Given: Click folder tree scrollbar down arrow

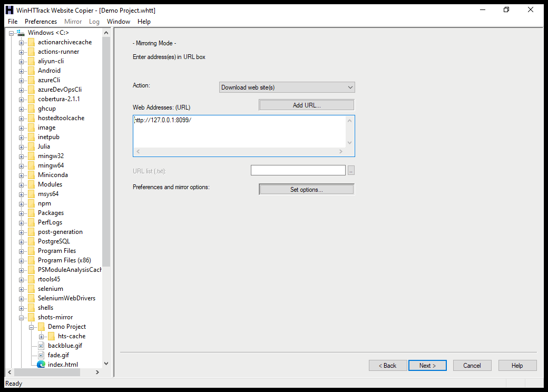Looking at the screenshot, I should pyautogui.click(x=106, y=364).
